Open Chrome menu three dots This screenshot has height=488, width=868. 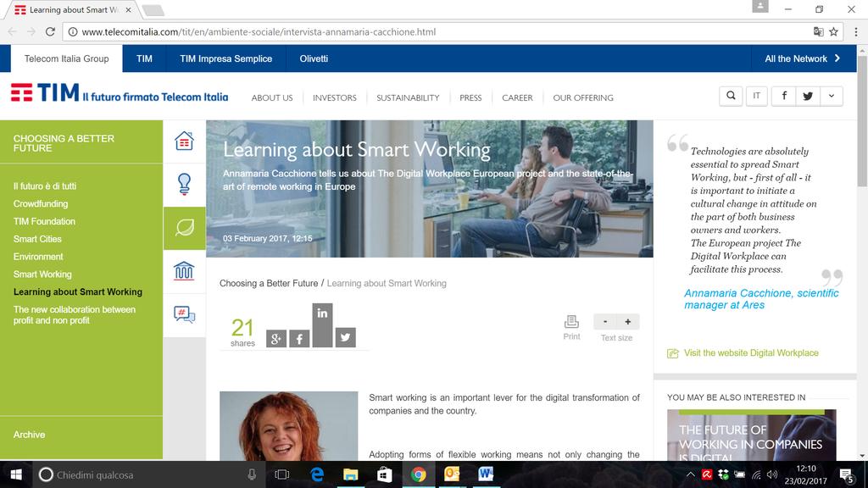click(856, 32)
